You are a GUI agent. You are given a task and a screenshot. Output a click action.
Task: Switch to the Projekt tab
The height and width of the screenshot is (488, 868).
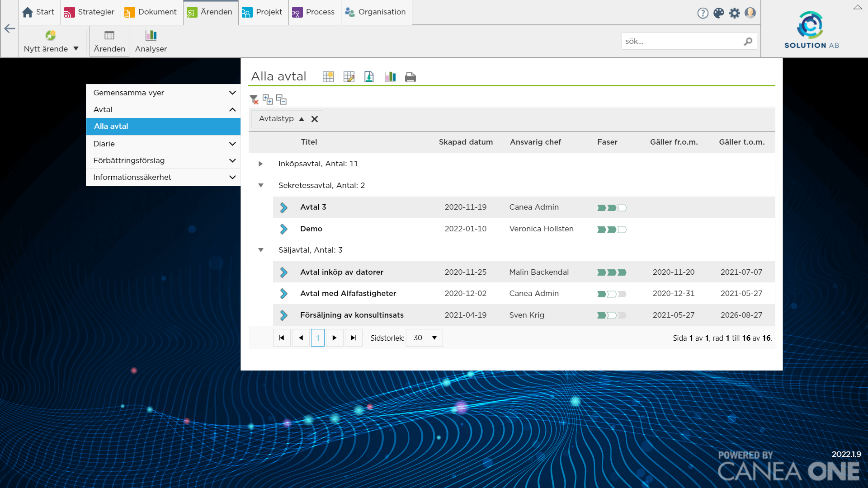(263, 12)
